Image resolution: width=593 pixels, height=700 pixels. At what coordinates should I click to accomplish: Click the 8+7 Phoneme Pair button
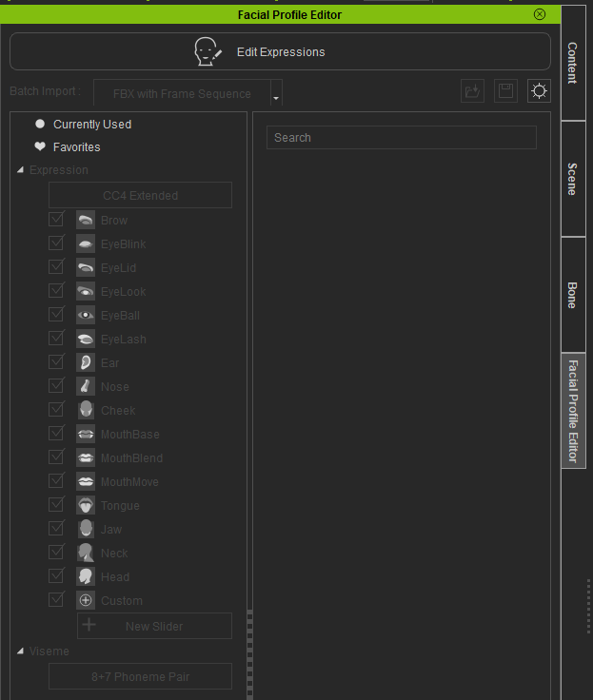coord(140,676)
